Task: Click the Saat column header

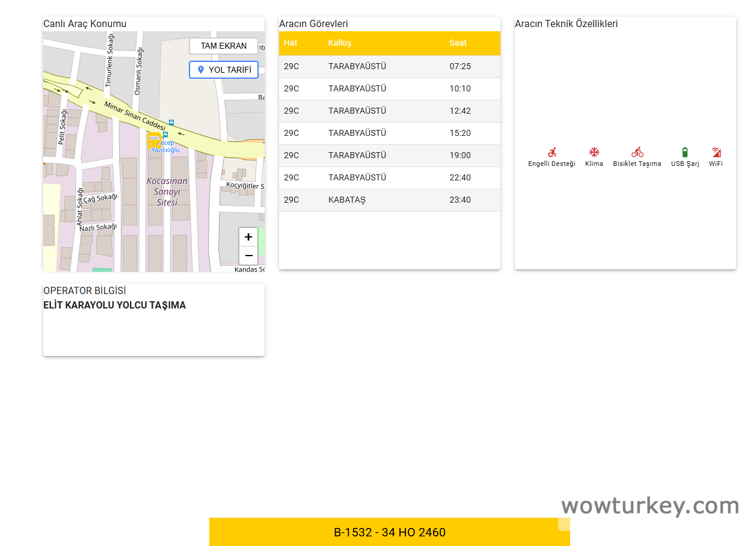Action: (458, 43)
